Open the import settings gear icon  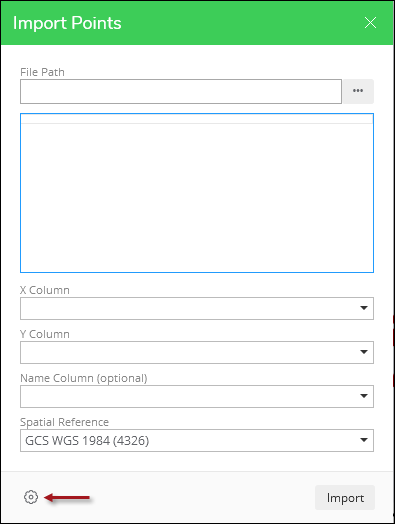pyautogui.click(x=31, y=497)
